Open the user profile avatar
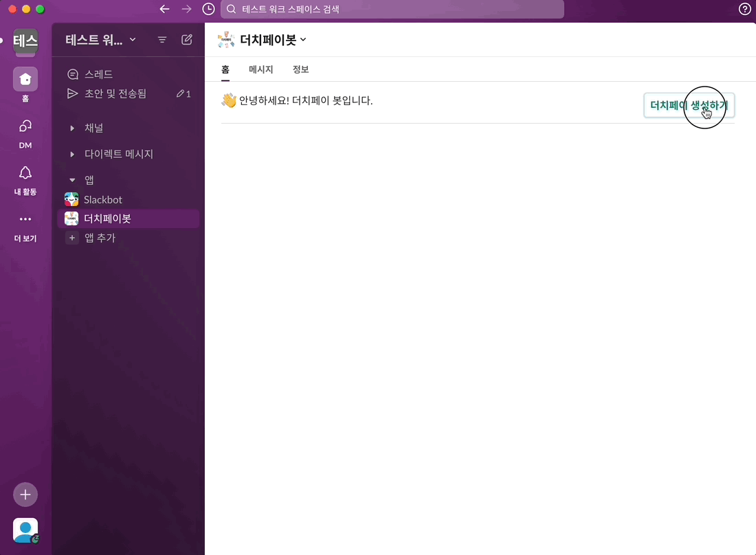Viewport: 756px width, 555px height. pyautogui.click(x=25, y=530)
